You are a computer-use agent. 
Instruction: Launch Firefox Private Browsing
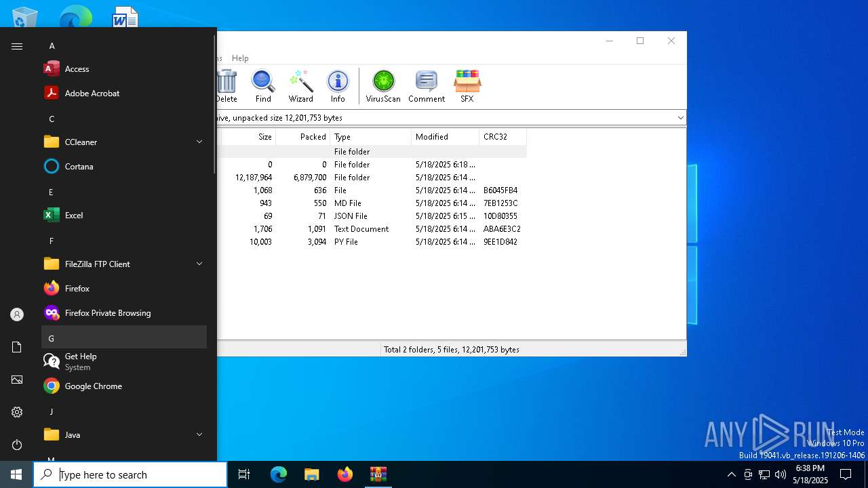(x=124, y=312)
